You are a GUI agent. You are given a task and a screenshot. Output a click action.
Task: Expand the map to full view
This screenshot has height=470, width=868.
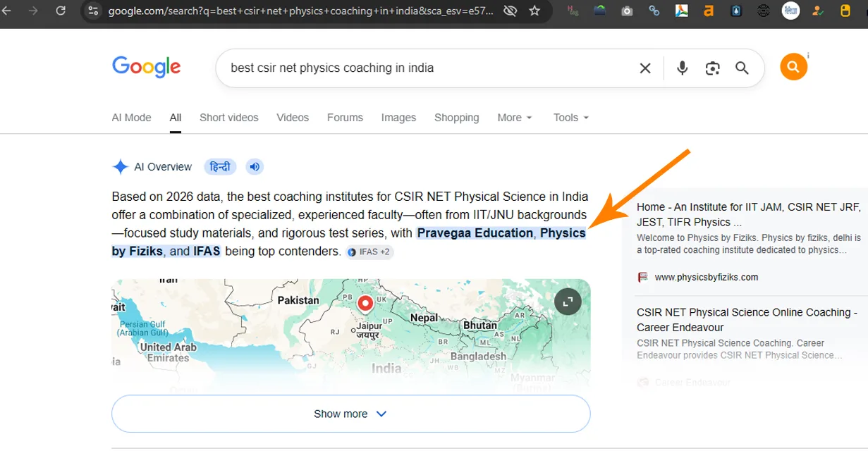coord(568,302)
